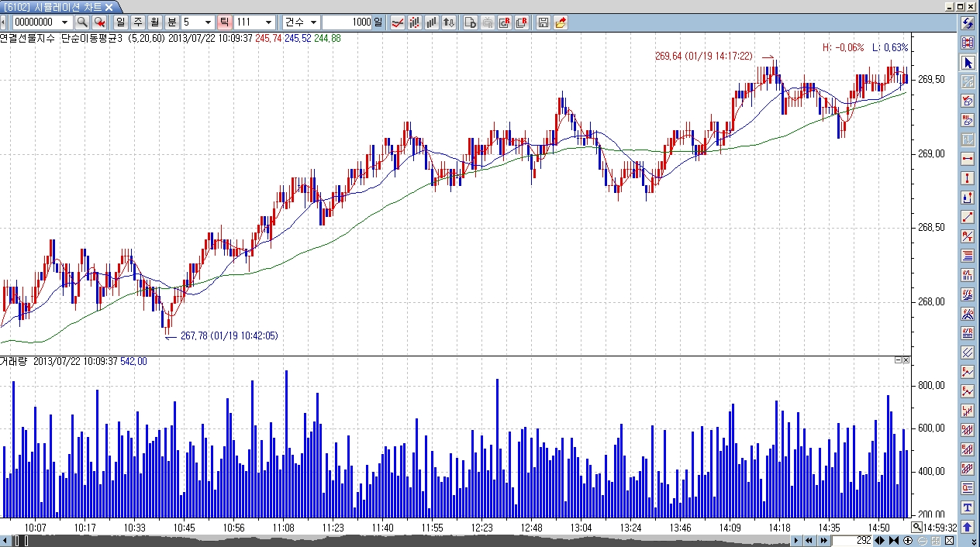Click the zoom-in (plus circle) icon at bottom

pos(907,540)
